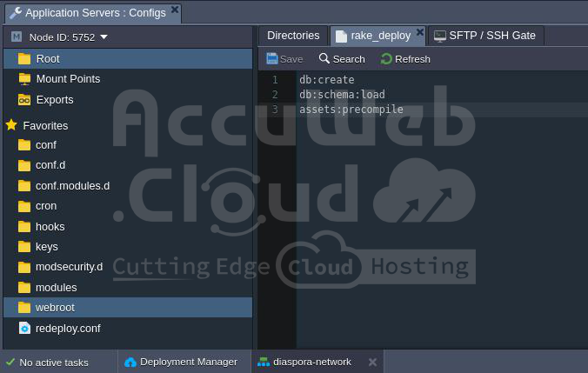Click the Exports folder icon
Screen dimensions: 588x373
(x=24, y=100)
